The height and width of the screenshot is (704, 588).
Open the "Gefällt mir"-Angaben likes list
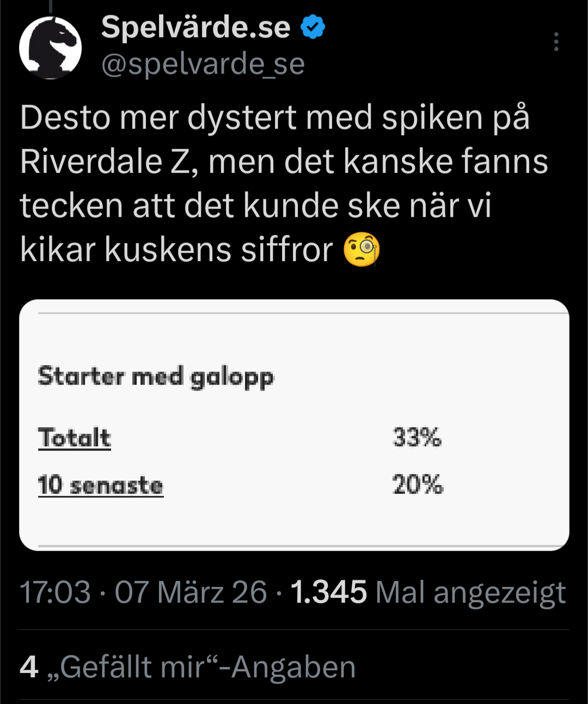(x=207, y=667)
